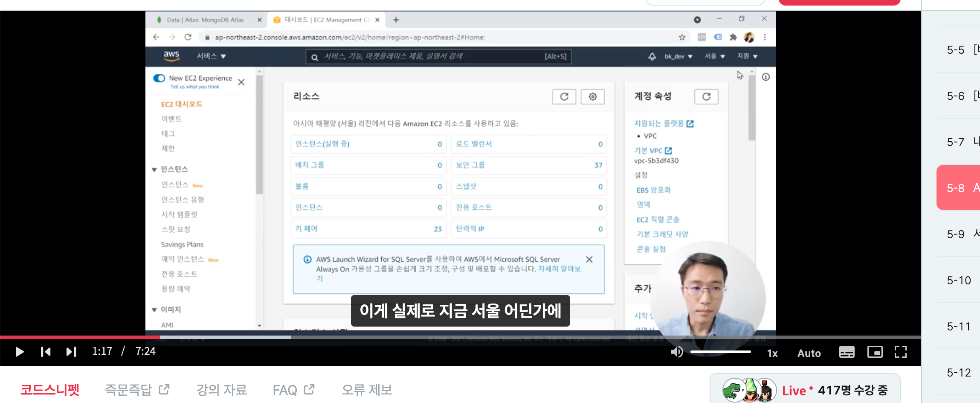Change playback speed 1x

pyautogui.click(x=772, y=353)
